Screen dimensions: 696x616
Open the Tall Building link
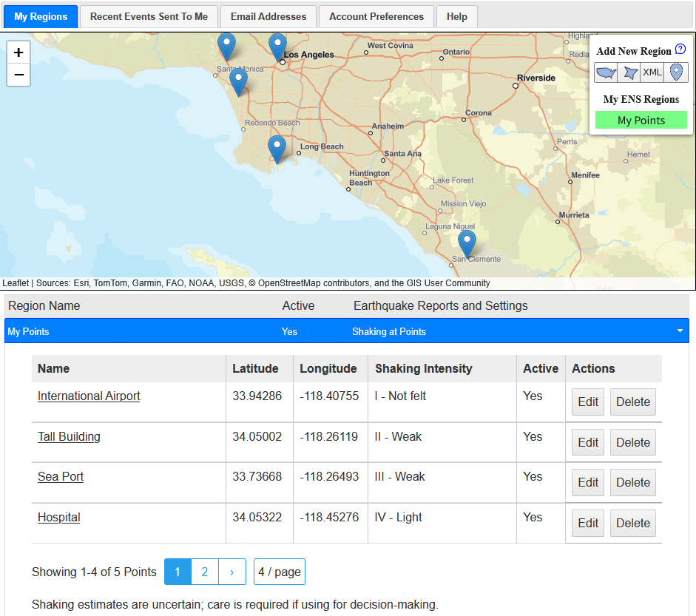pyautogui.click(x=69, y=437)
